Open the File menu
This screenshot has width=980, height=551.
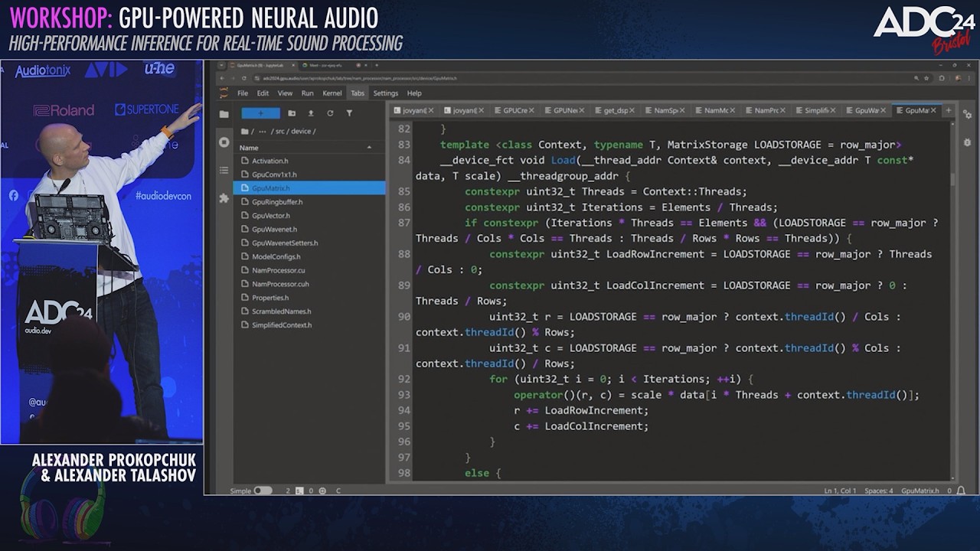tap(243, 93)
